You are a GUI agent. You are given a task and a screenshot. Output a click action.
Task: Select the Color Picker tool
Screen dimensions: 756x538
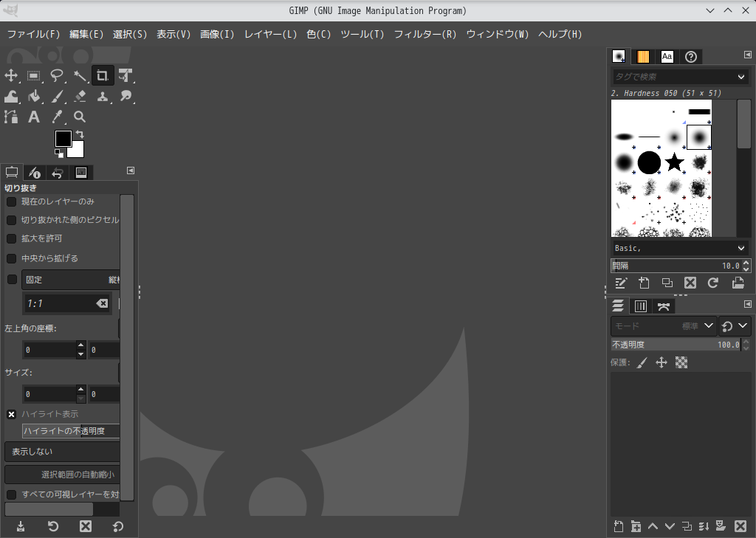(x=57, y=117)
